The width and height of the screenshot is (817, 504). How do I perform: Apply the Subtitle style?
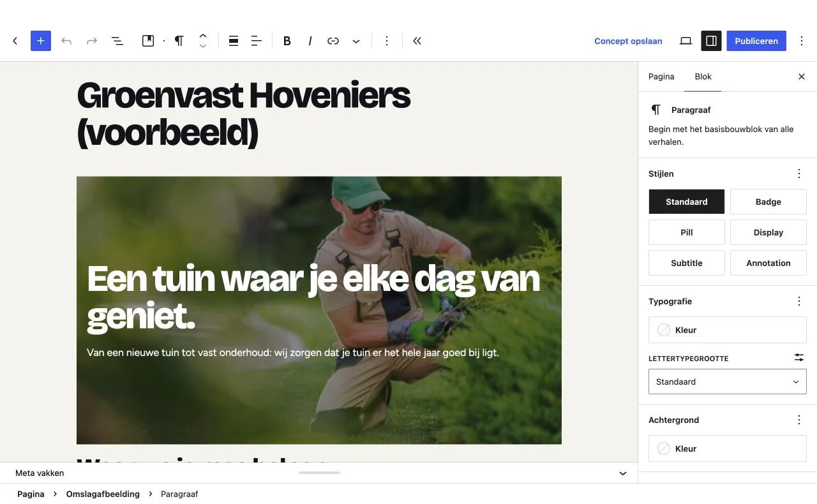[x=687, y=263]
